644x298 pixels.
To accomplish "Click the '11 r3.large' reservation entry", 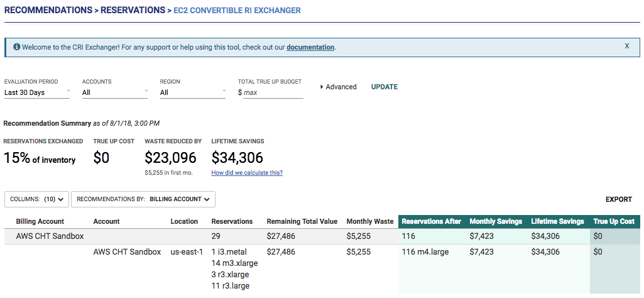I will (231, 285).
